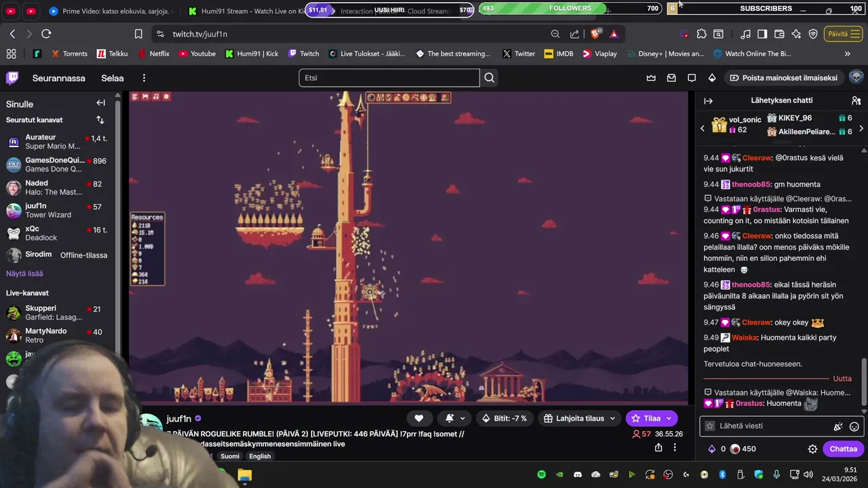Open browser extensions puzzle icon

click(x=701, y=34)
